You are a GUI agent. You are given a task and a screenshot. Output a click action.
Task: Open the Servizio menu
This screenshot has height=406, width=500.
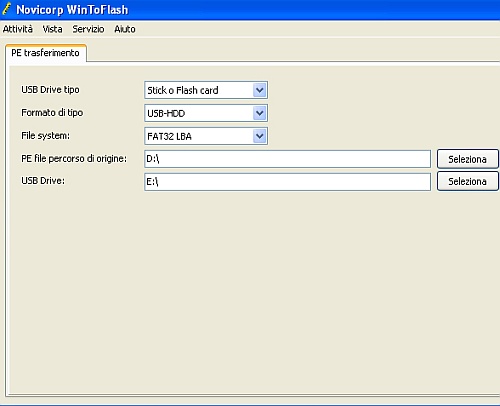(x=88, y=29)
